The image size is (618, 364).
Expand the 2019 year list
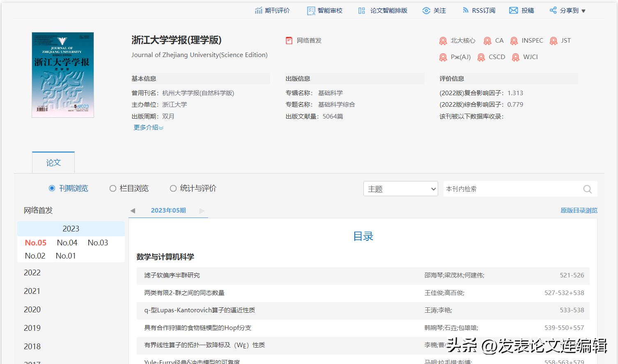[32, 328]
